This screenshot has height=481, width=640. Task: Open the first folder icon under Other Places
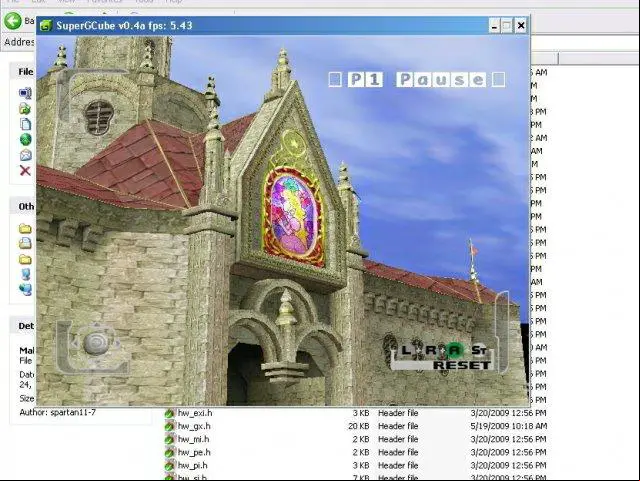pos(25,228)
